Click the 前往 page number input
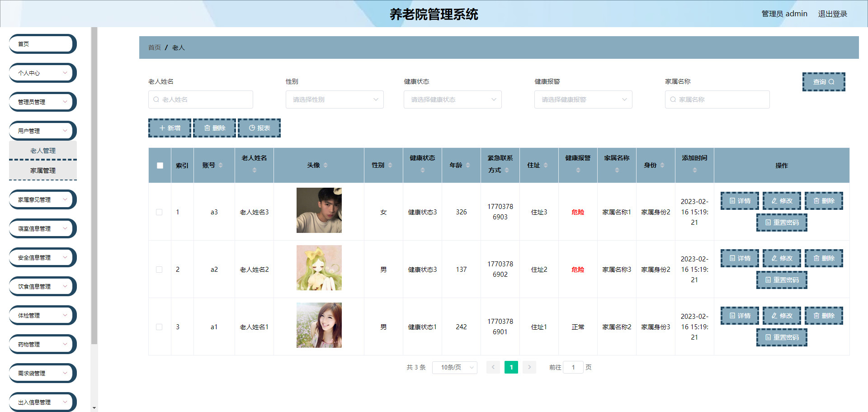 click(x=573, y=367)
